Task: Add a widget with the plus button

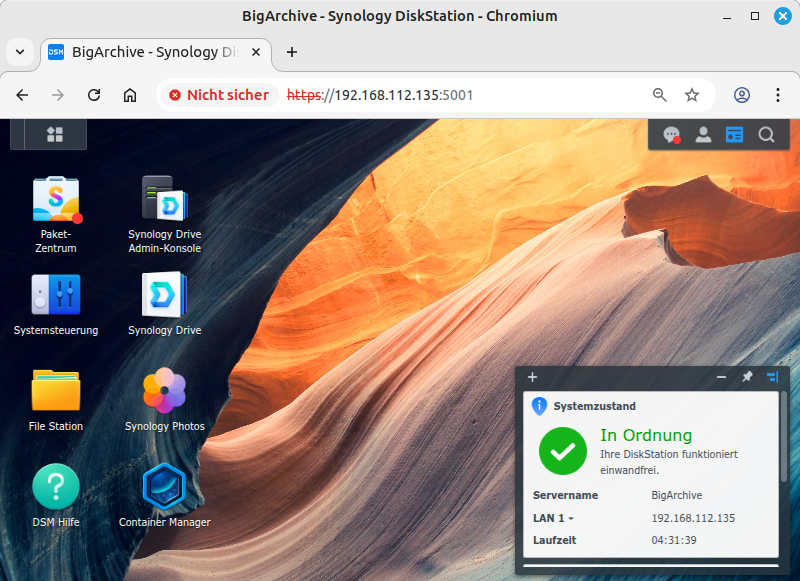Action: click(533, 377)
